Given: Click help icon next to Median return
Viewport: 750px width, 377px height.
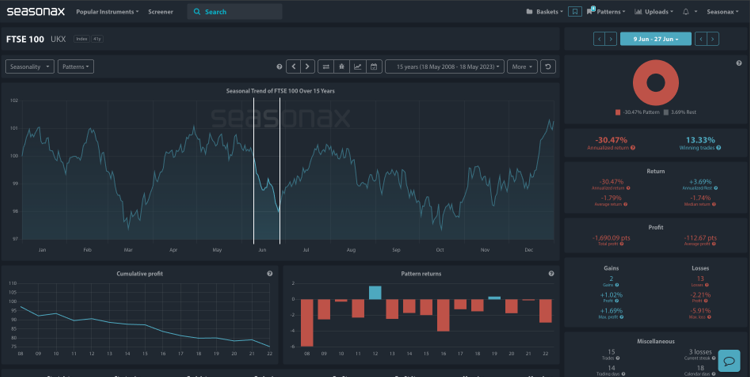Looking at the screenshot, I should (x=714, y=204).
